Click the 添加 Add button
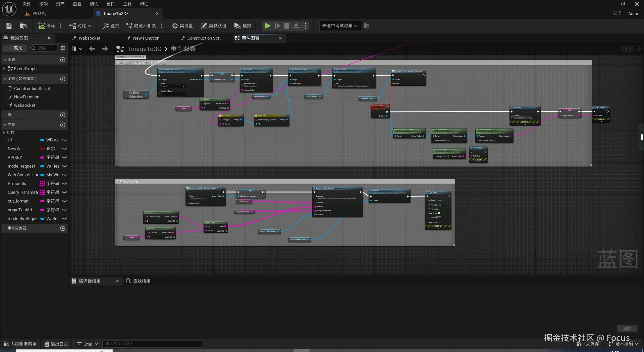This screenshot has height=352, width=644. coord(15,48)
